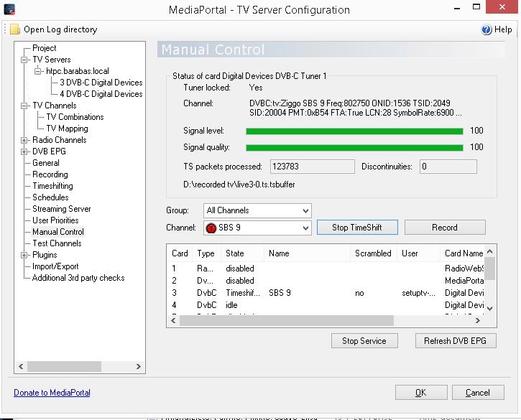Click the MediaPortal app icon in title bar
521x420 pixels.
click(9, 9)
